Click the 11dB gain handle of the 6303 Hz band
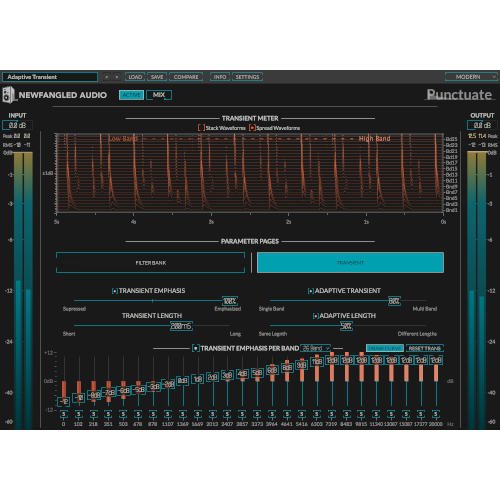The image size is (500, 500). click(317, 362)
